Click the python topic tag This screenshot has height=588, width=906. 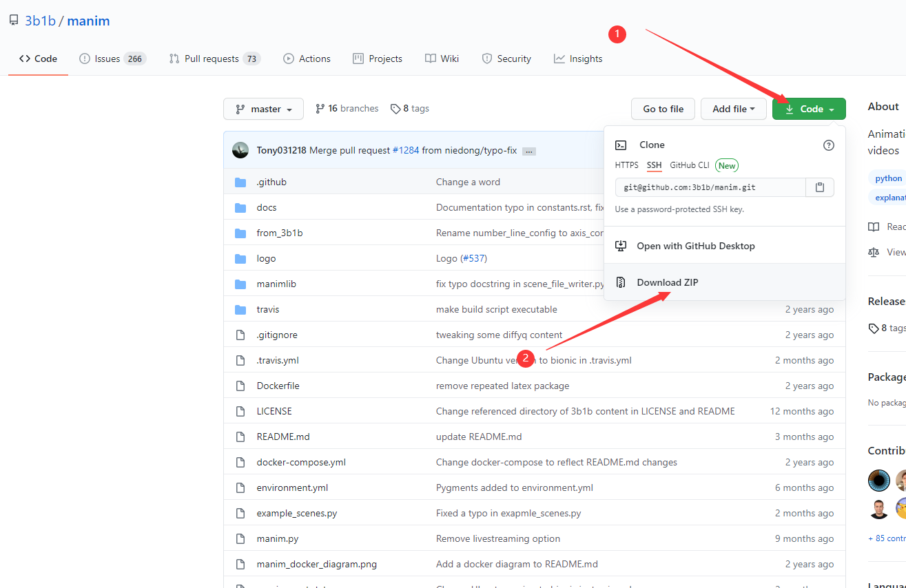[x=888, y=178]
